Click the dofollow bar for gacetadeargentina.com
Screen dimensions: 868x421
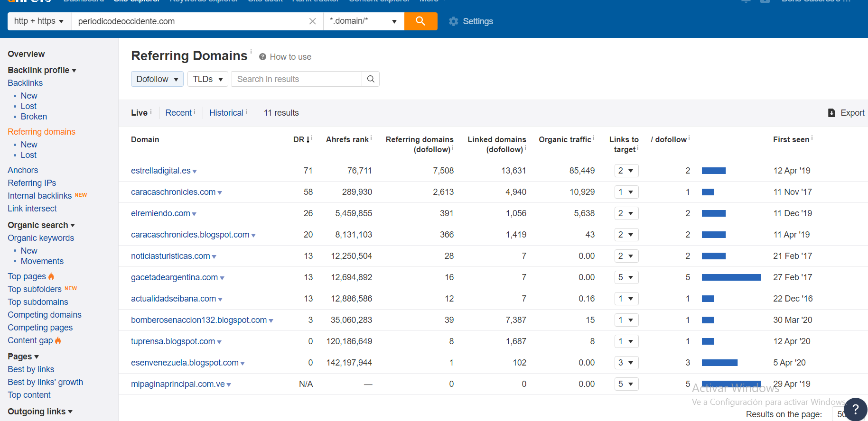click(731, 277)
